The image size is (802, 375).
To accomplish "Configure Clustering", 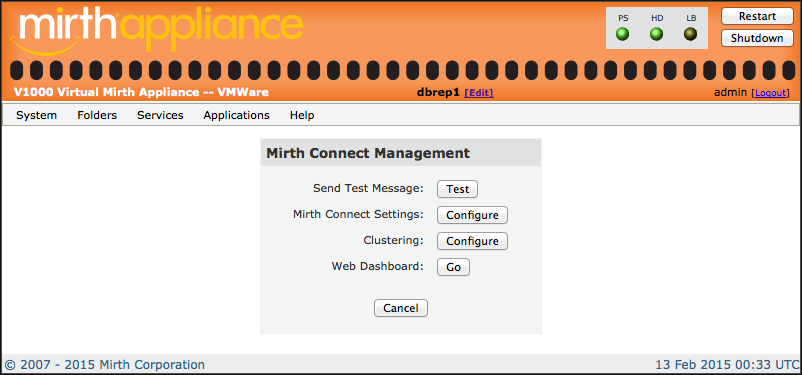I will click(x=472, y=241).
